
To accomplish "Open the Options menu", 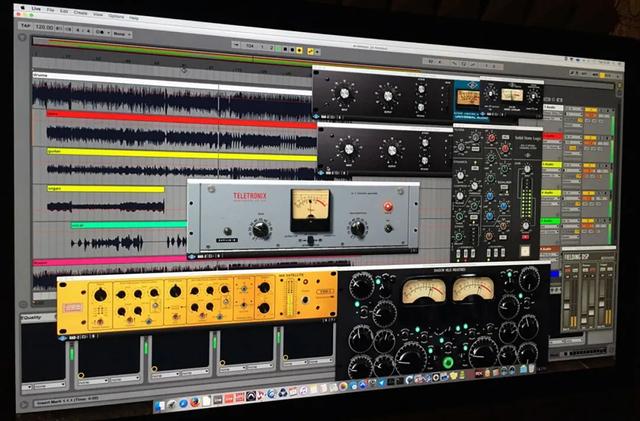I will point(116,16).
